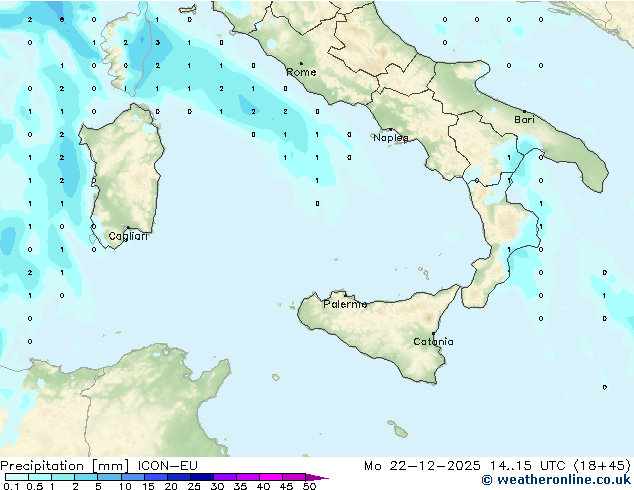
Task: Click the Catania city label
Action: [x=433, y=342]
